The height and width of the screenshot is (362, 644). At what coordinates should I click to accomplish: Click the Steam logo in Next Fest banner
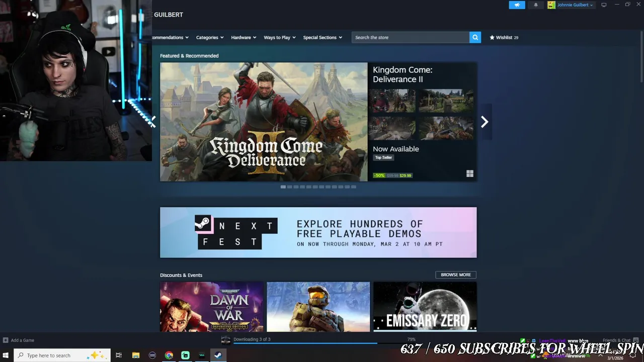[x=203, y=223]
